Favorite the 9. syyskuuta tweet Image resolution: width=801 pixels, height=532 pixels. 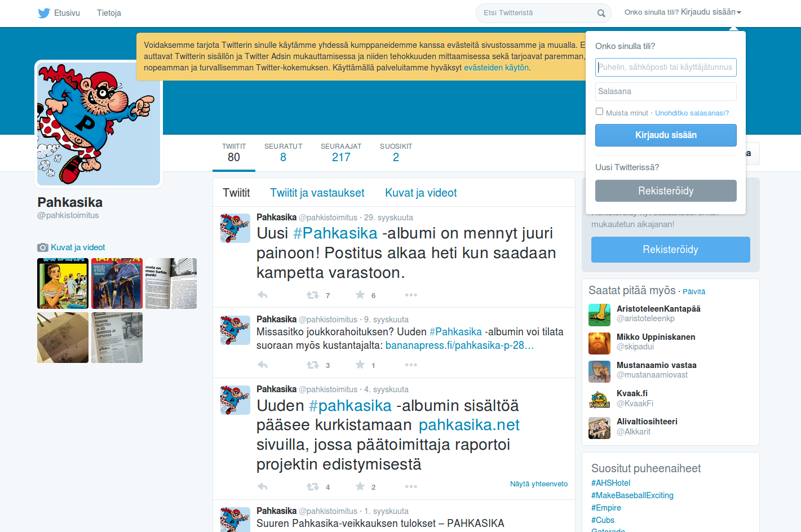[360, 365]
